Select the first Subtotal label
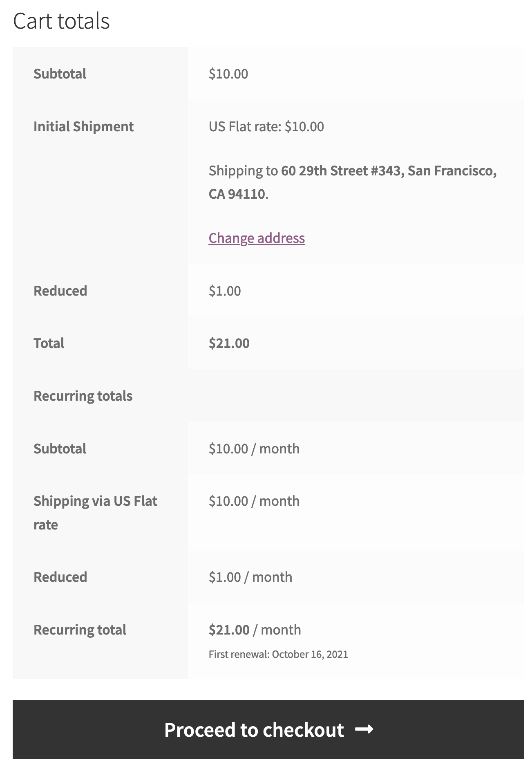The image size is (532, 767). (60, 74)
